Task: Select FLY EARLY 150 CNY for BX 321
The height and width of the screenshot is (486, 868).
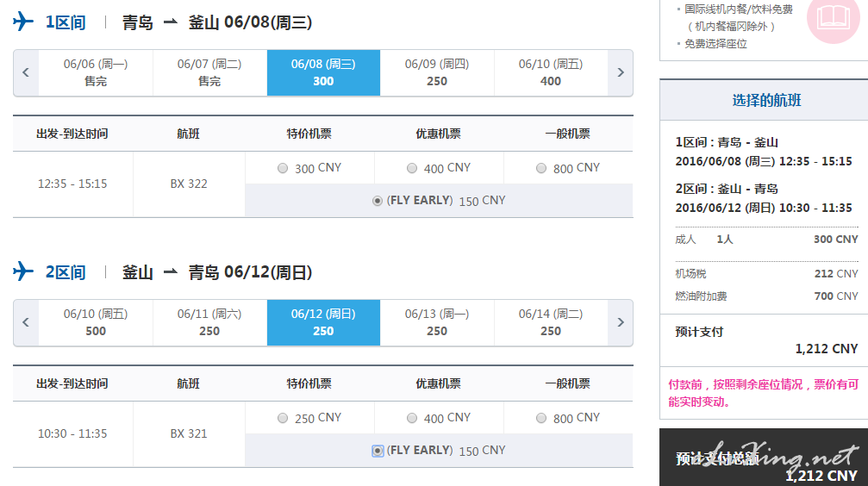Action: tap(378, 451)
